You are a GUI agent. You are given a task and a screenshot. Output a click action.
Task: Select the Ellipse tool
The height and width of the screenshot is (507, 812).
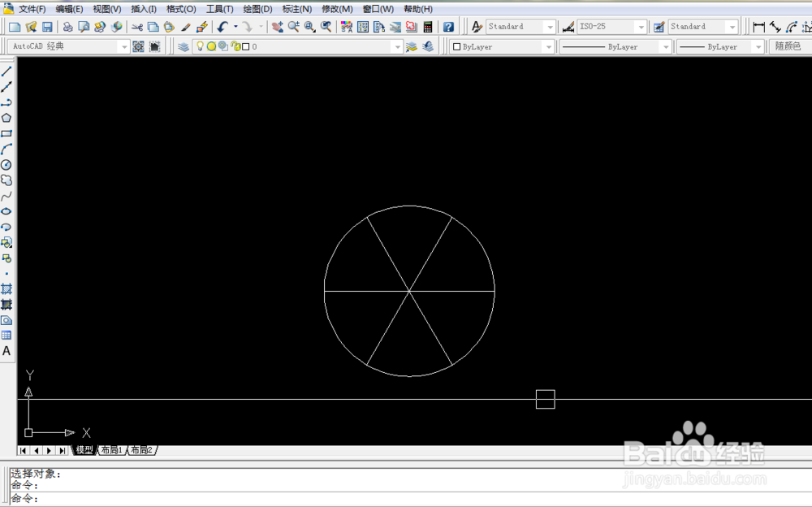pos(6,211)
